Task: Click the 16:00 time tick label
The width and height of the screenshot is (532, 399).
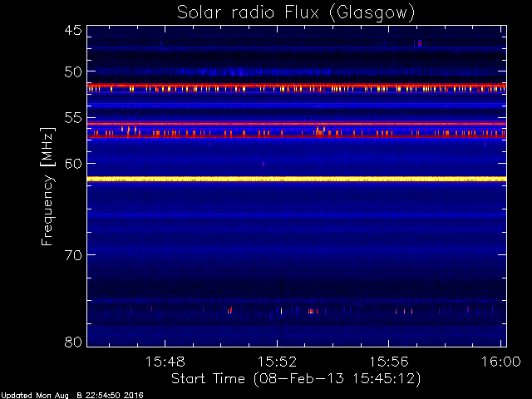Action: pyautogui.click(x=501, y=362)
